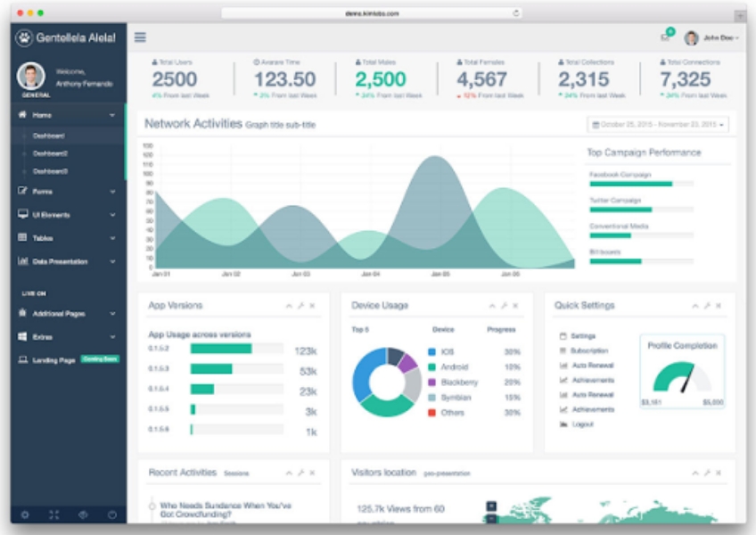Open the date range picker dropdown
This screenshot has width=756, height=535.
(657, 125)
